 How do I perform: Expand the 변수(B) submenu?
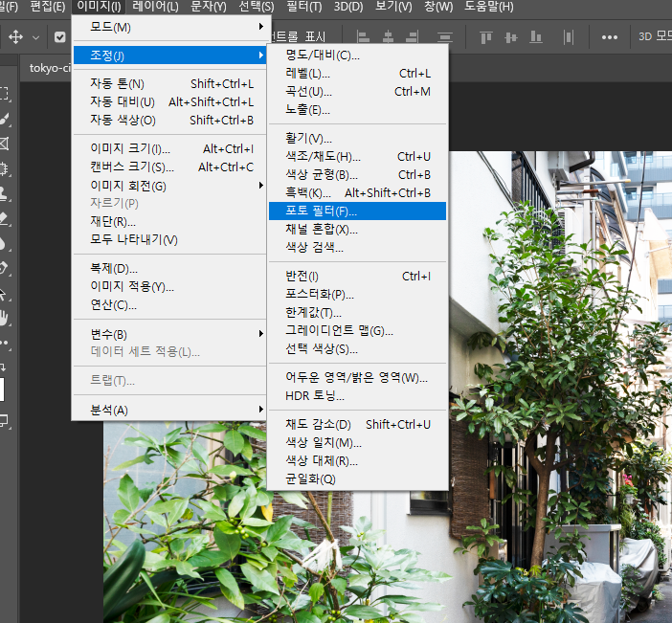(x=169, y=334)
